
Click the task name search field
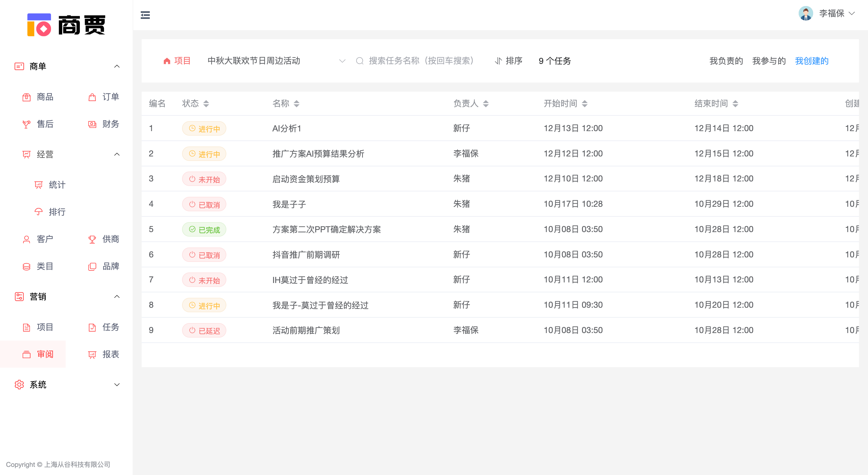pos(420,61)
